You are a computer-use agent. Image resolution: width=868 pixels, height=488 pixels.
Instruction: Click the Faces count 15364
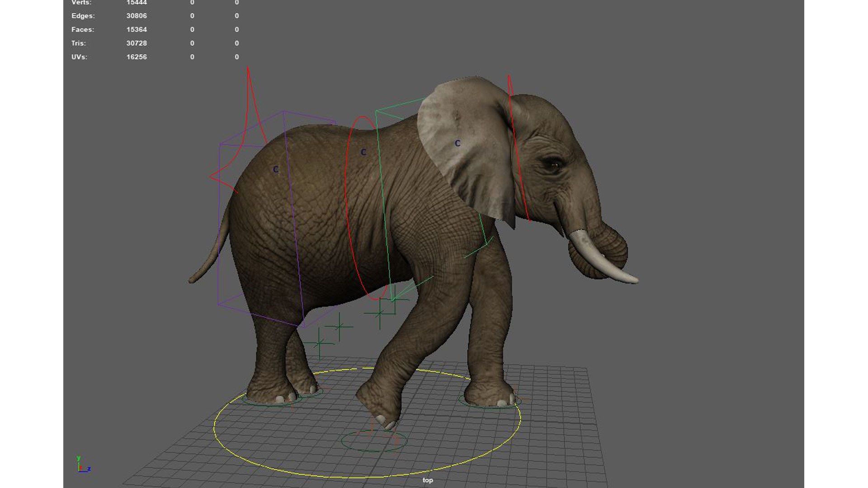pyautogui.click(x=137, y=29)
